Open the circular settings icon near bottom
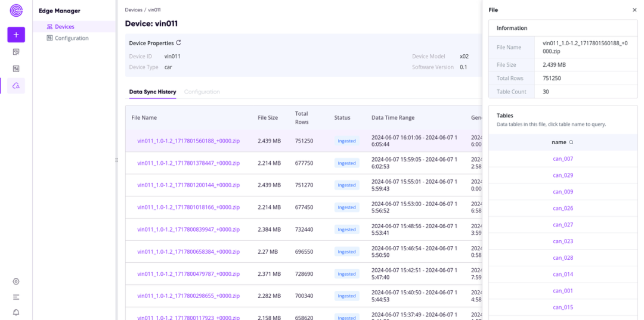 pos(16,281)
